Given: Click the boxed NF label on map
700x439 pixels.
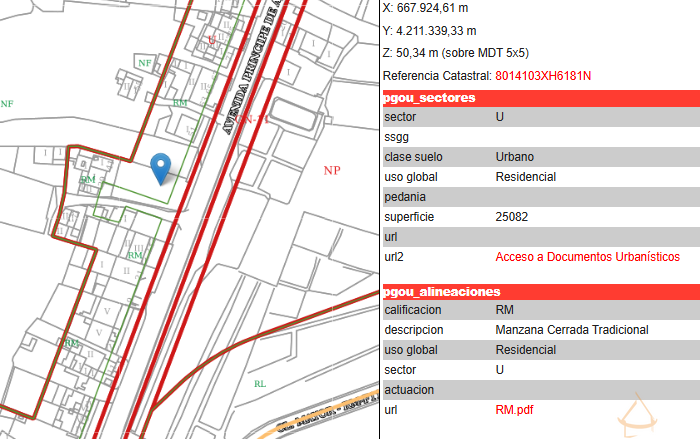Looking at the screenshot, I should coord(145,63).
